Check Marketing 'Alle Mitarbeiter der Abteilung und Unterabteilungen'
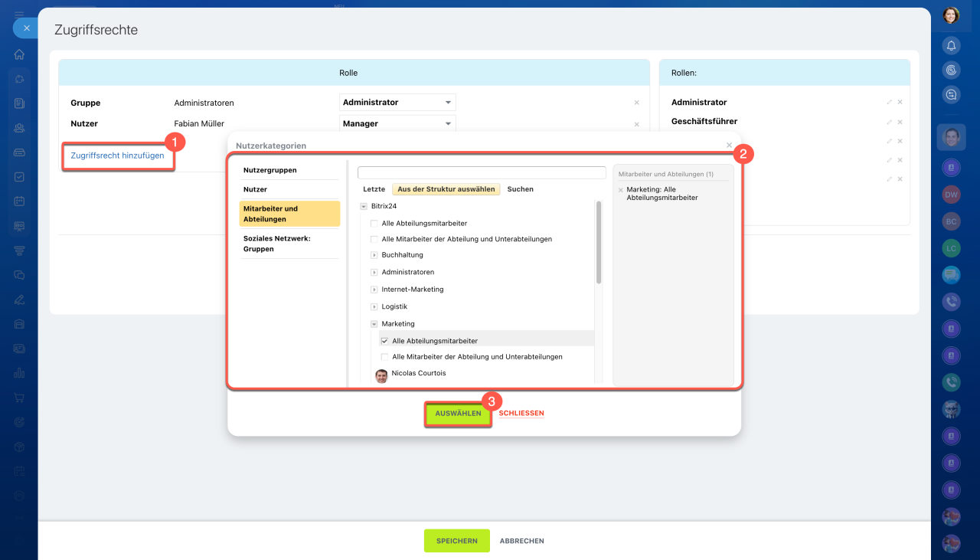Screen dimensions: 980x560 click(x=384, y=357)
